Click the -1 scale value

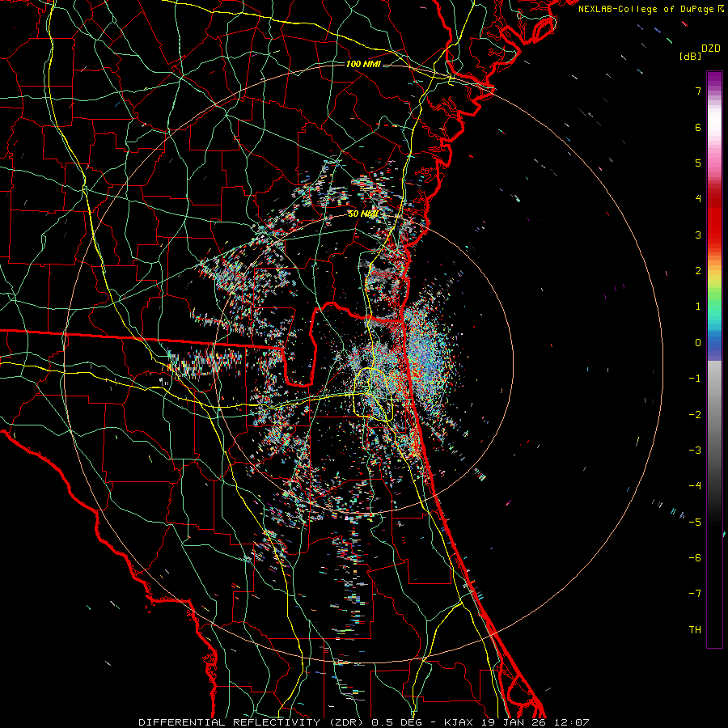pos(695,379)
